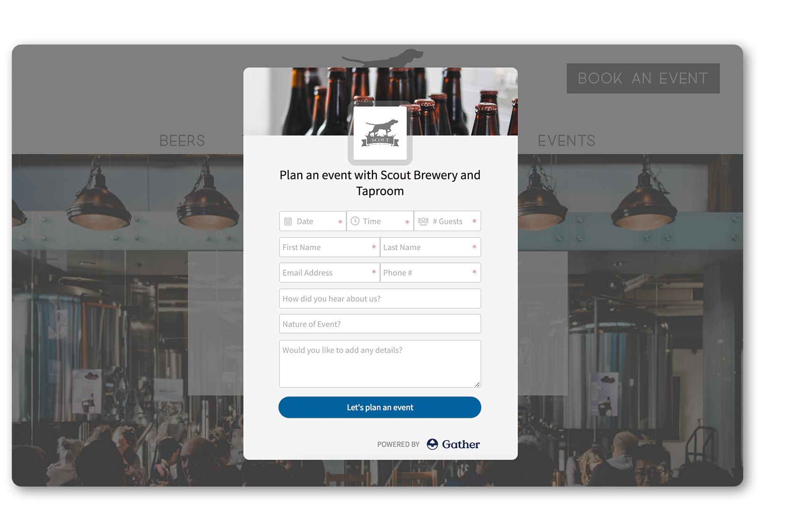Open the BEERS menu item
809x532 pixels.
click(182, 141)
